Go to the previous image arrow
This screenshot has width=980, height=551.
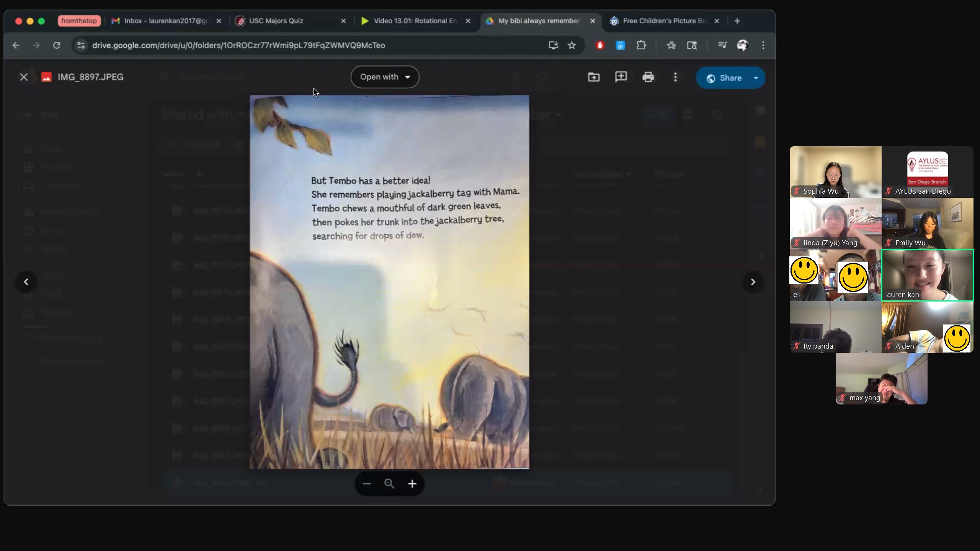tap(26, 282)
